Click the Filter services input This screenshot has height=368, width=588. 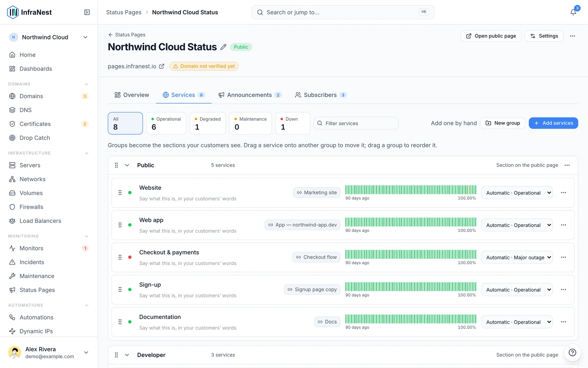(356, 123)
